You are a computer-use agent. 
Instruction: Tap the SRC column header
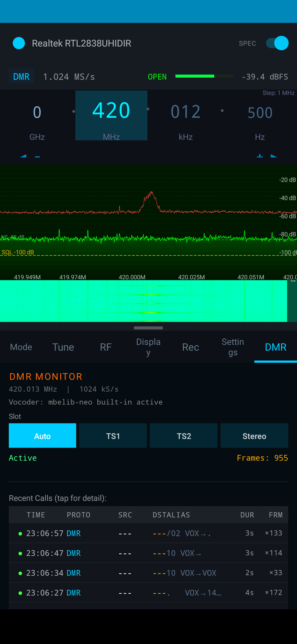(125, 515)
